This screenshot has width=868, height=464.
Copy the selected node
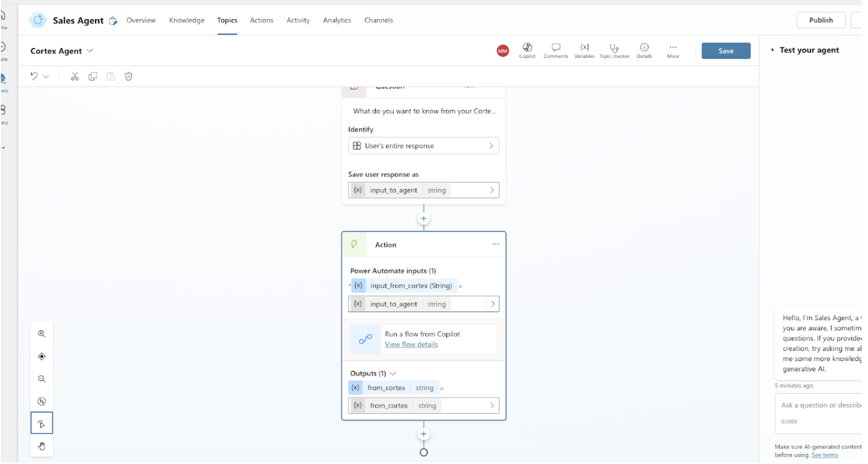93,76
